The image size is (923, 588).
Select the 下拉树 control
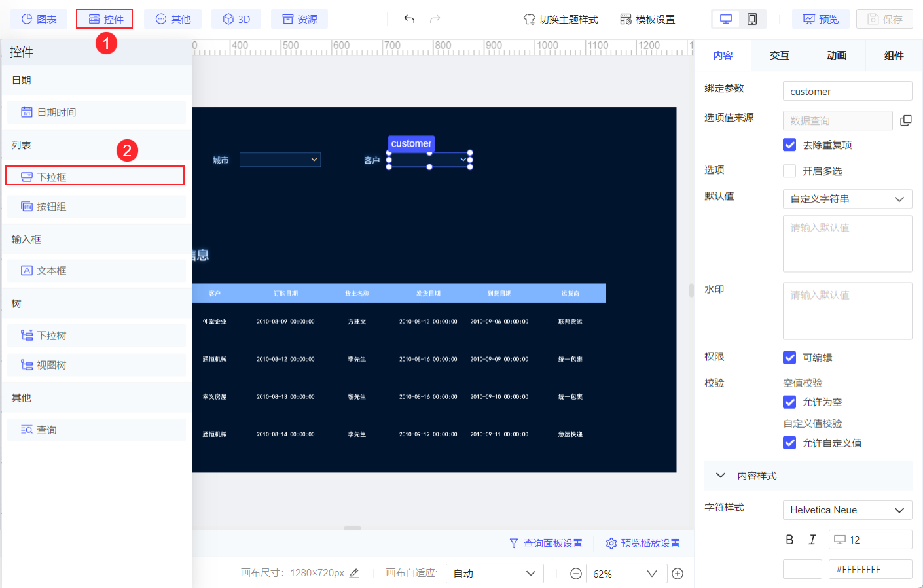click(96, 335)
